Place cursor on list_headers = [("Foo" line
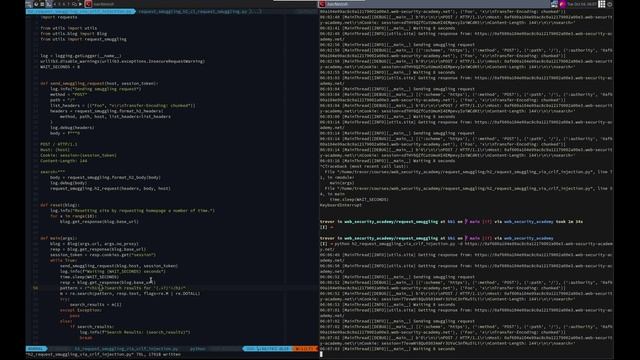 (122, 105)
